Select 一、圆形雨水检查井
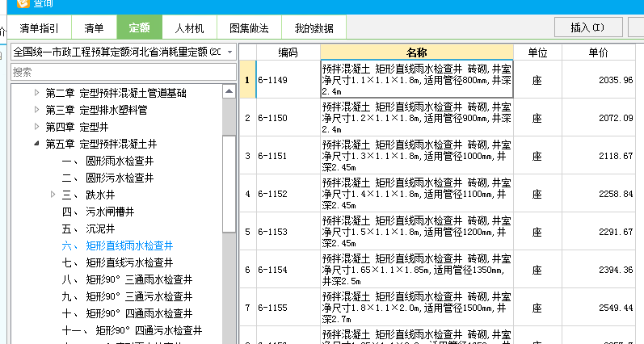Image resolution: width=644 pixels, height=344 pixels. [x=107, y=161]
